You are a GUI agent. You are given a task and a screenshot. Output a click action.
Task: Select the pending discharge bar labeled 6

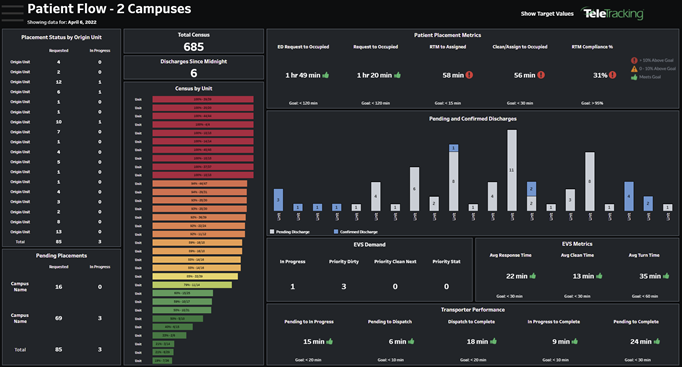(x=415, y=189)
